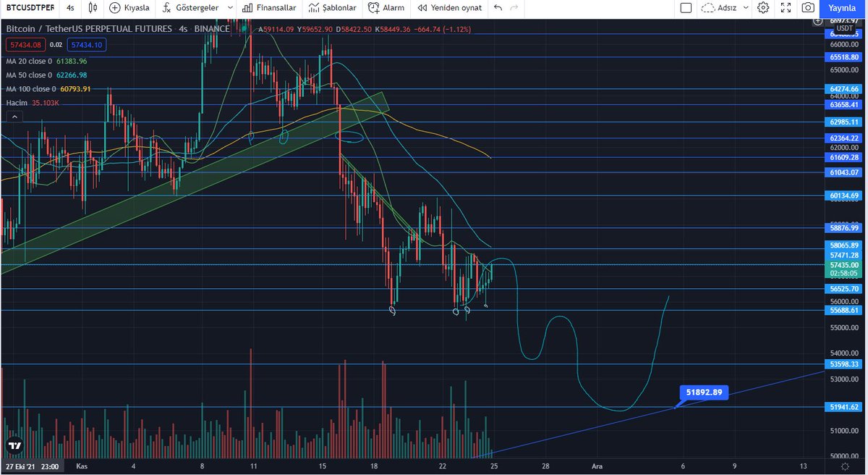868x475 pixels.
Task: Click the 58876.99 price level label
Action: (845, 227)
